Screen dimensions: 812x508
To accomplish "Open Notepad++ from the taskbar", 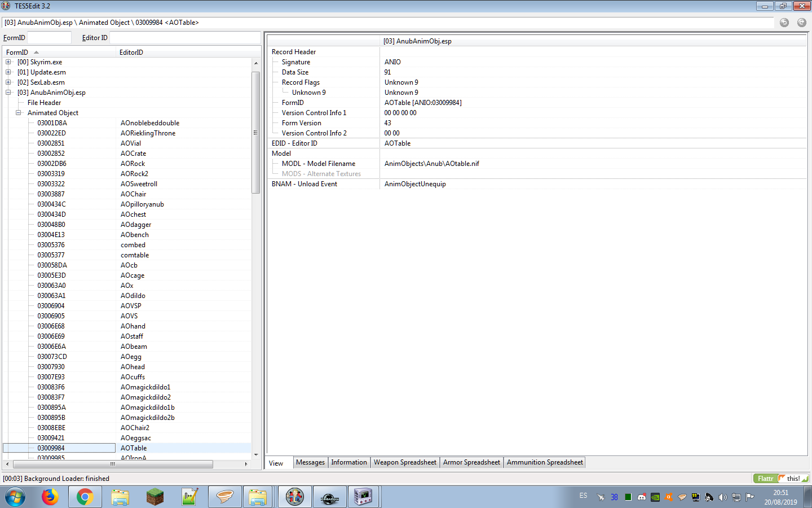I will pos(189,497).
